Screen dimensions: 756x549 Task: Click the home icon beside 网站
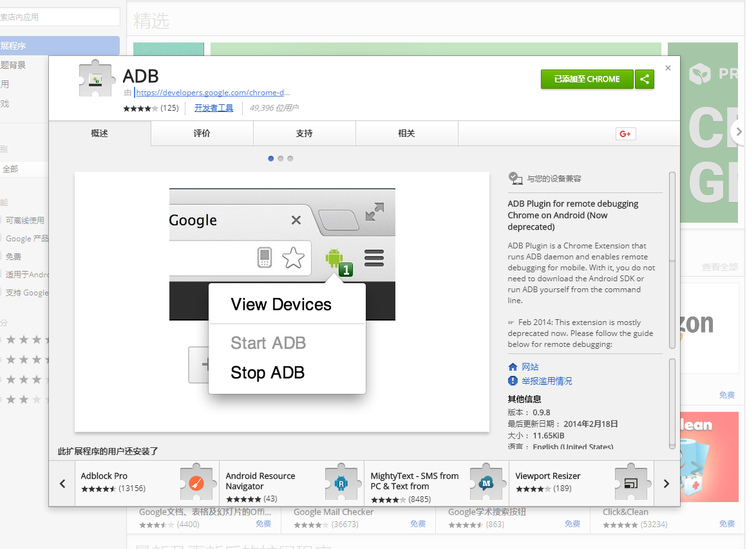(513, 367)
